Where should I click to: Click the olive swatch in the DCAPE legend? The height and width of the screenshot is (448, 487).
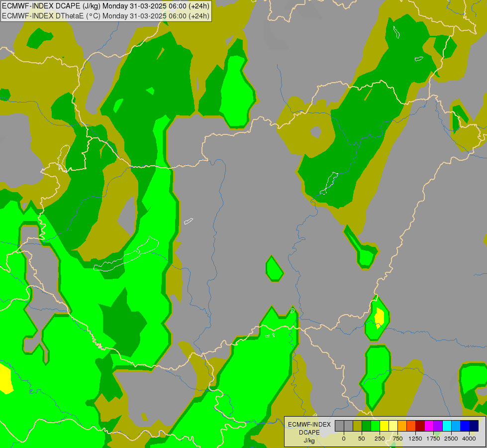[x=358, y=426]
